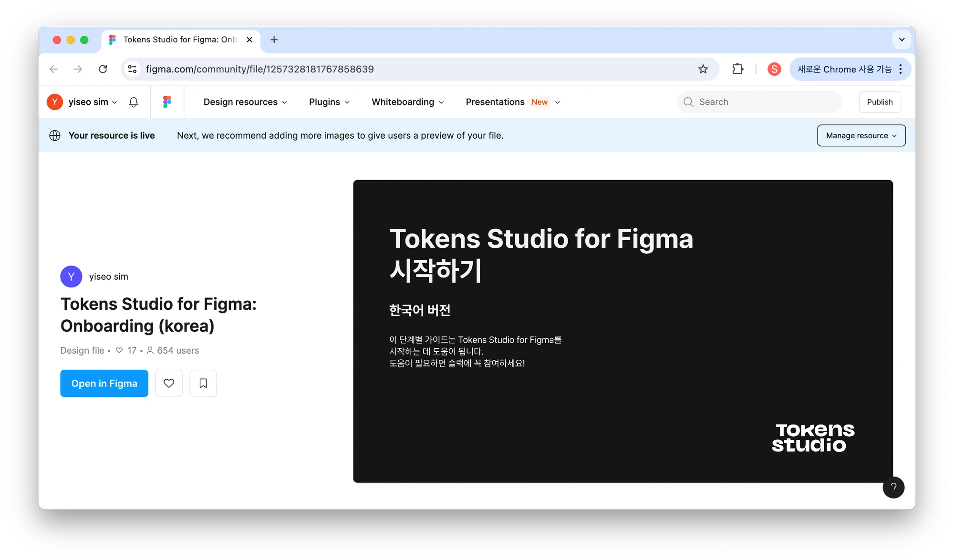Click the browser back arrow

click(54, 69)
